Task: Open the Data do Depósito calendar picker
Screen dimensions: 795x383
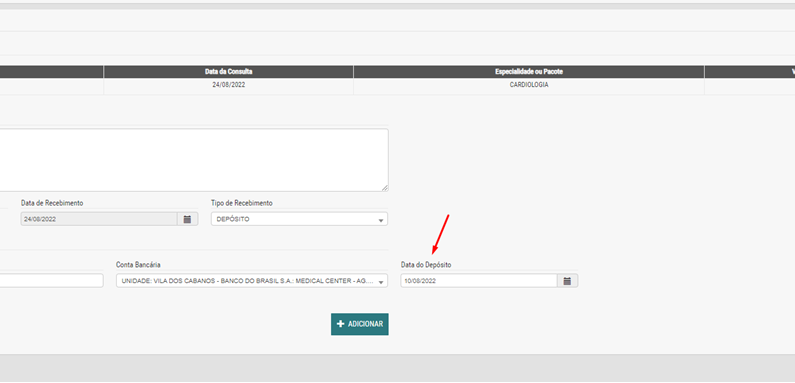Action: 567,281
